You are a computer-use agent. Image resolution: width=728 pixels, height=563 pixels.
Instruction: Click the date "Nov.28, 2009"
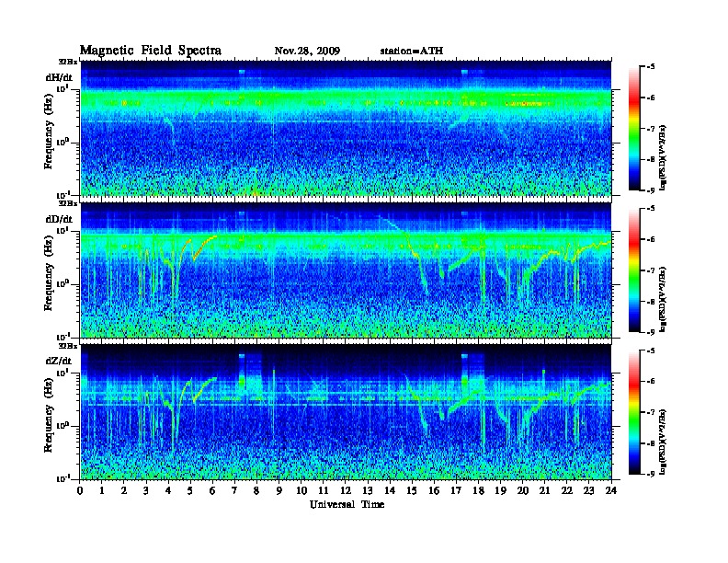coord(307,52)
